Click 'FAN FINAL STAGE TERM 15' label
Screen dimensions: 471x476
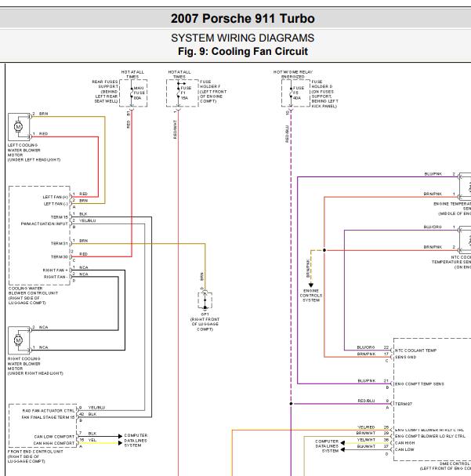coord(48,417)
